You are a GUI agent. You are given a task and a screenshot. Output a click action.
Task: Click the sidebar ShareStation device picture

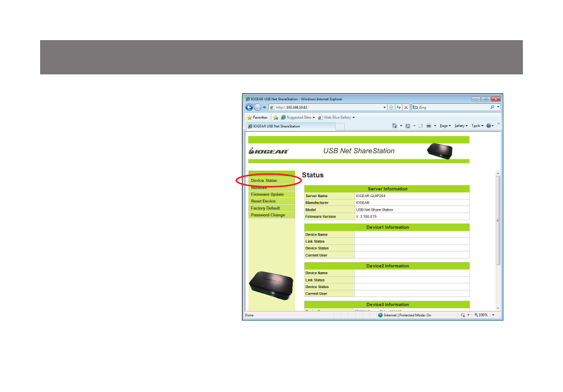(x=271, y=286)
